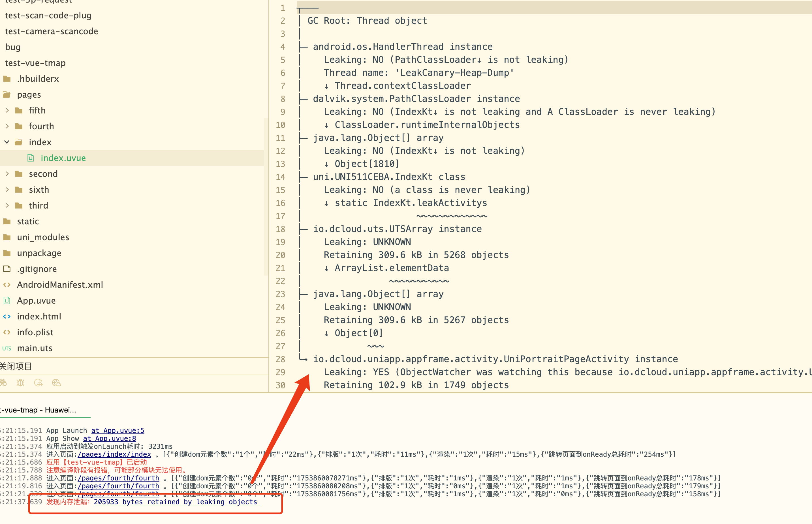Open the index.html file in tree

[39, 316]
